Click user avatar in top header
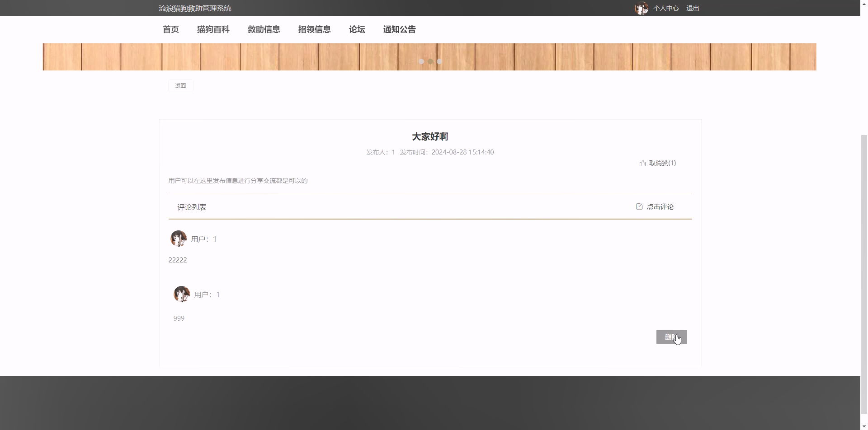The image size is (868, 430). (641, 8)
